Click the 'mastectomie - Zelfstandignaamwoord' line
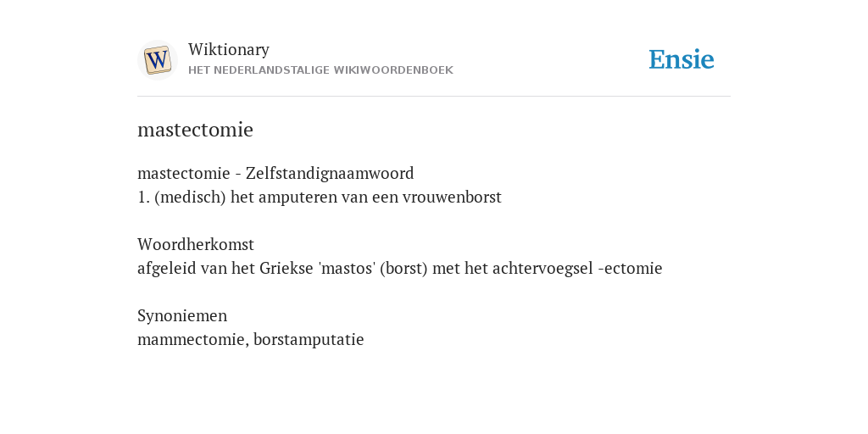868x434 pixels. pos(275,173)
